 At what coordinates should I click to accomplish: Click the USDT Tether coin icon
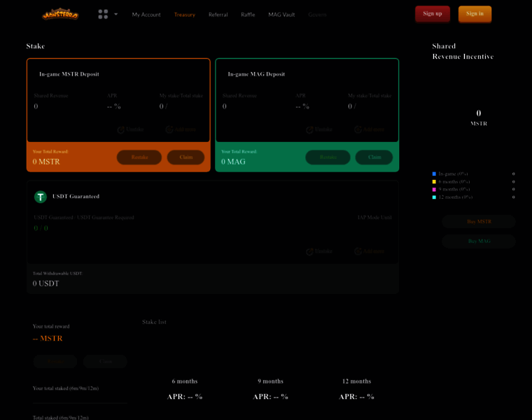[41, 197]
